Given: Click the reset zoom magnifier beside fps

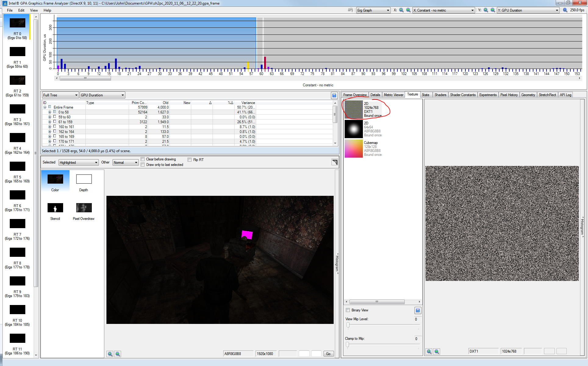Looking at the screenshot, I should pos(565,10).
